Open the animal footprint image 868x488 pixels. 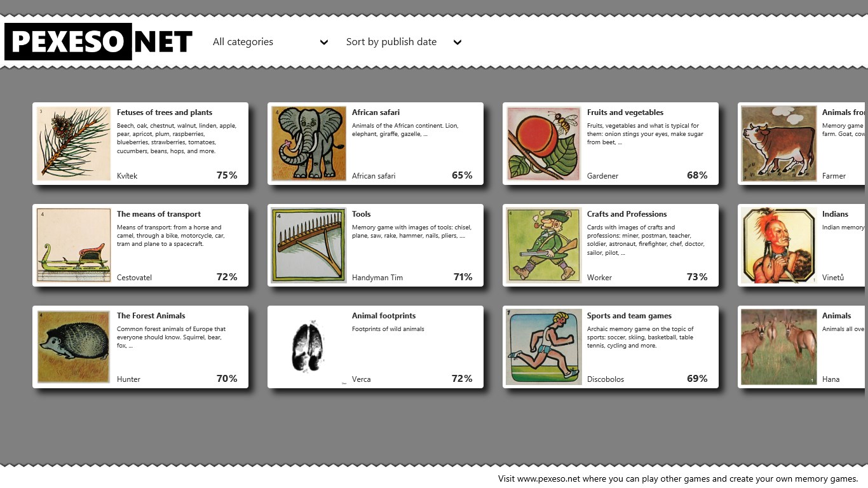tap(309, 347)
